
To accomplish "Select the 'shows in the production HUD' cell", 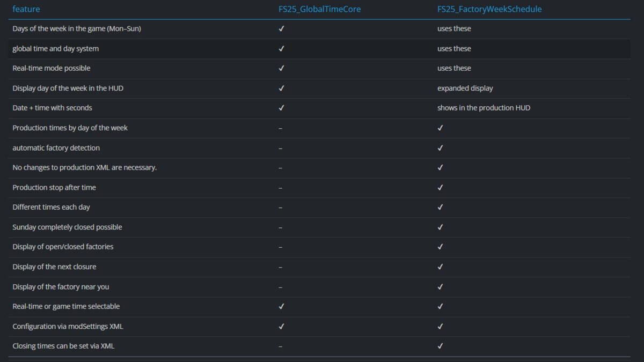I will tap(484, 108).
